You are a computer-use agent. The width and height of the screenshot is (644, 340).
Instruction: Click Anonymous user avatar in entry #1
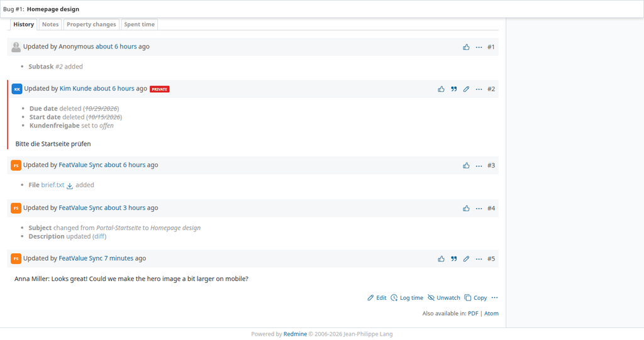(x=16, y=47)
